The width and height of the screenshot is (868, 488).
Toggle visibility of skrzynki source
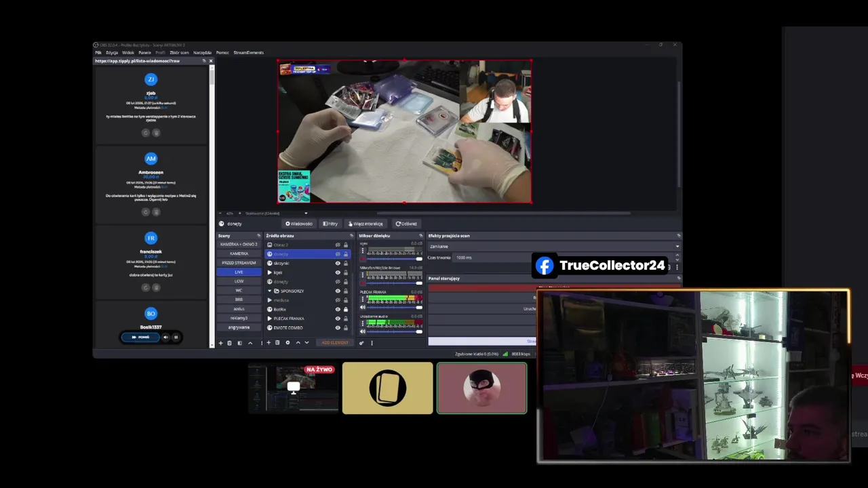tap(338, 263)
